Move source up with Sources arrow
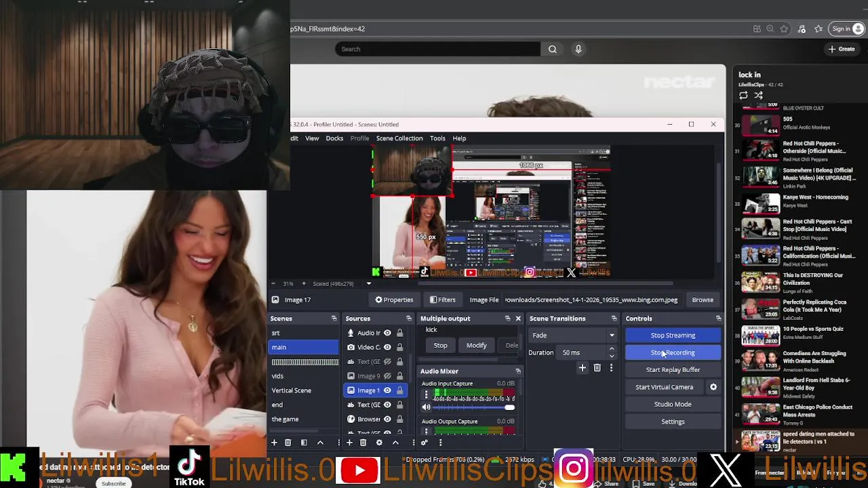This screenshot has width=868, height=488. (x=395, y=443)
